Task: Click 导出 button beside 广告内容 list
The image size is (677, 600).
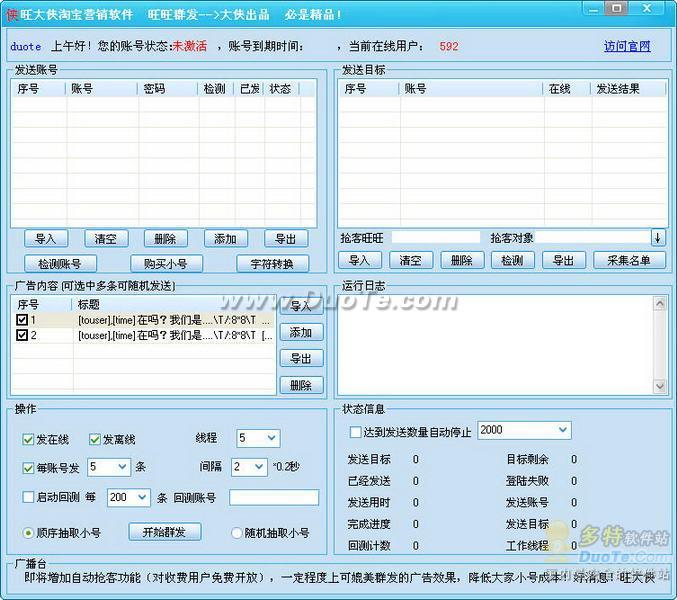Action: click(x=301, y=358)
